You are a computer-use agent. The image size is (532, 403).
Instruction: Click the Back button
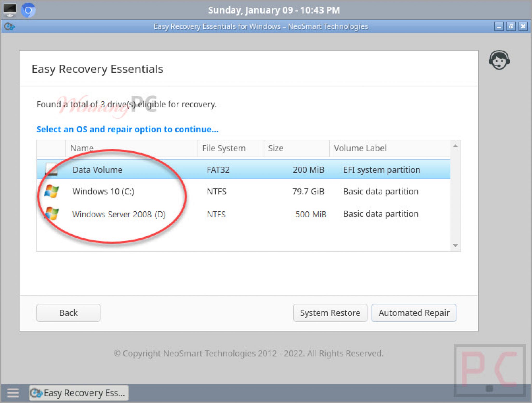[x=68, y=313]
